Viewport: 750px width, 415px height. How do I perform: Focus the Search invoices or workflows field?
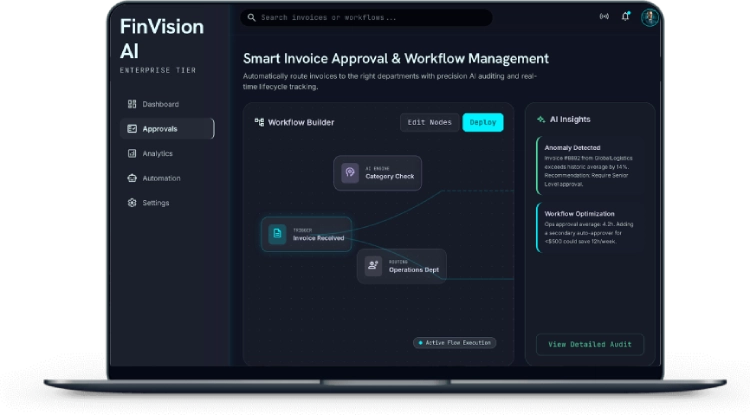click(366, 18)
